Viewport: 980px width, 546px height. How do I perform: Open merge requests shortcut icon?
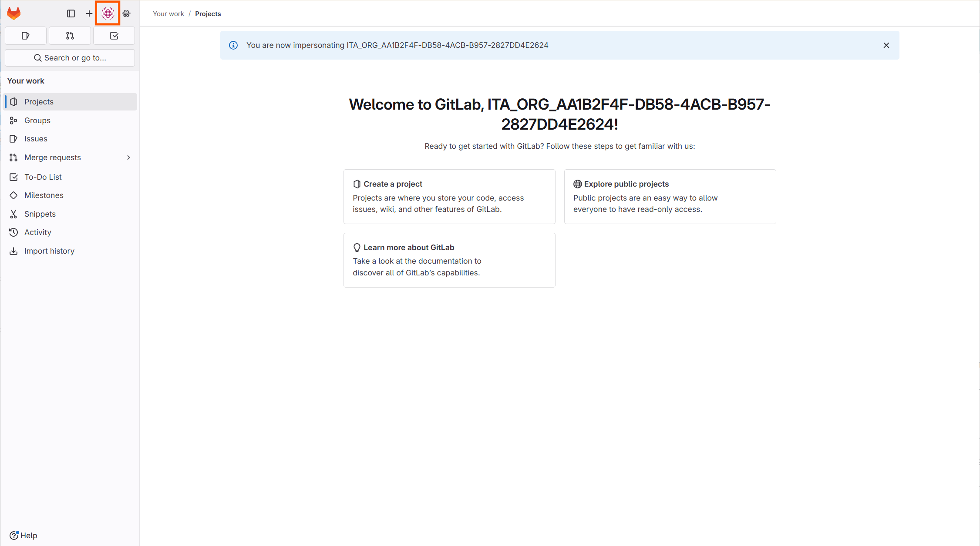pyautogui.click(x=70, y=36)
